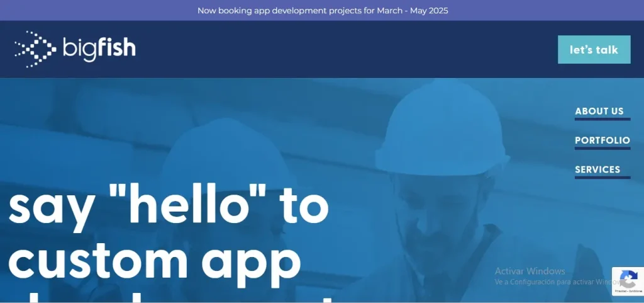Open the SERVICES menu link
The height and width of the screenshot is (303, 644).
click(597, 169)
